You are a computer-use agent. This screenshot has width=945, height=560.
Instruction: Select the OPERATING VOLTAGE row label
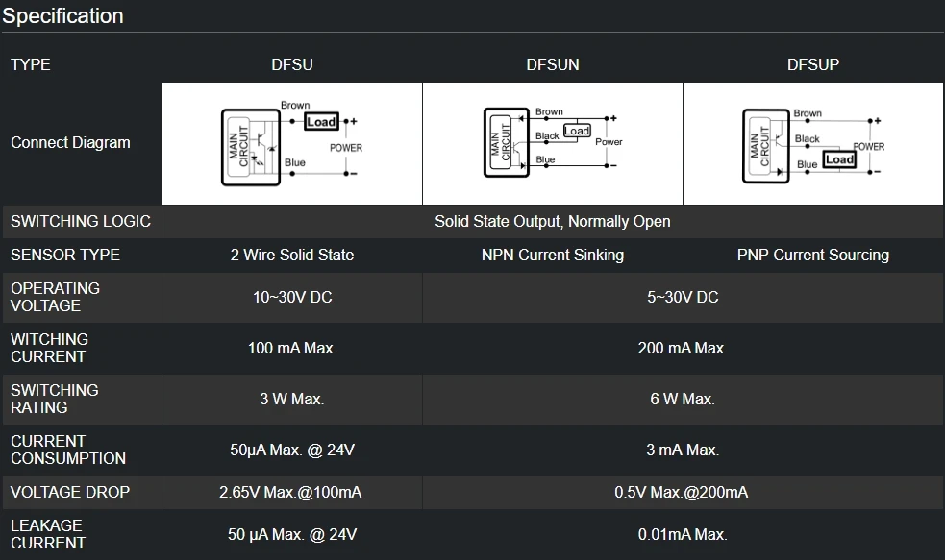pos(55,297)
